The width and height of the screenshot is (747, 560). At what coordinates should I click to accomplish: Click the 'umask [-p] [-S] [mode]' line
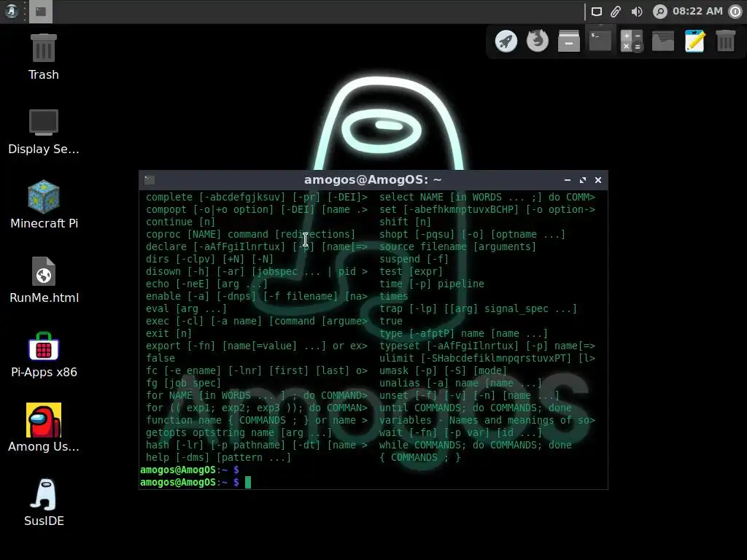443,370
